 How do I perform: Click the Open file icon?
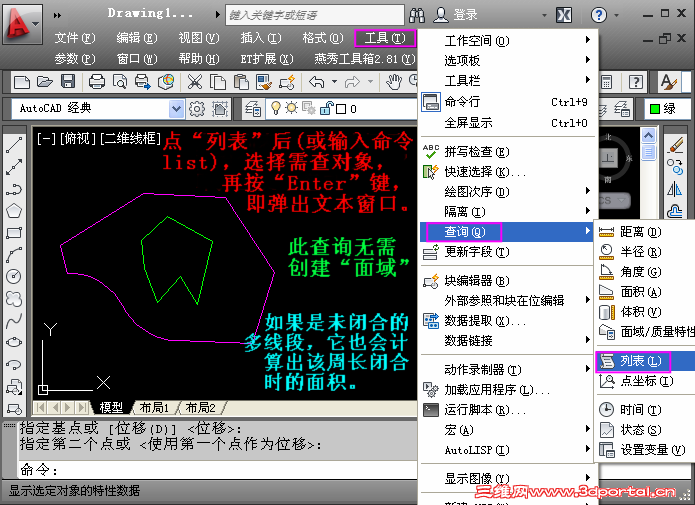click(45, 82)
